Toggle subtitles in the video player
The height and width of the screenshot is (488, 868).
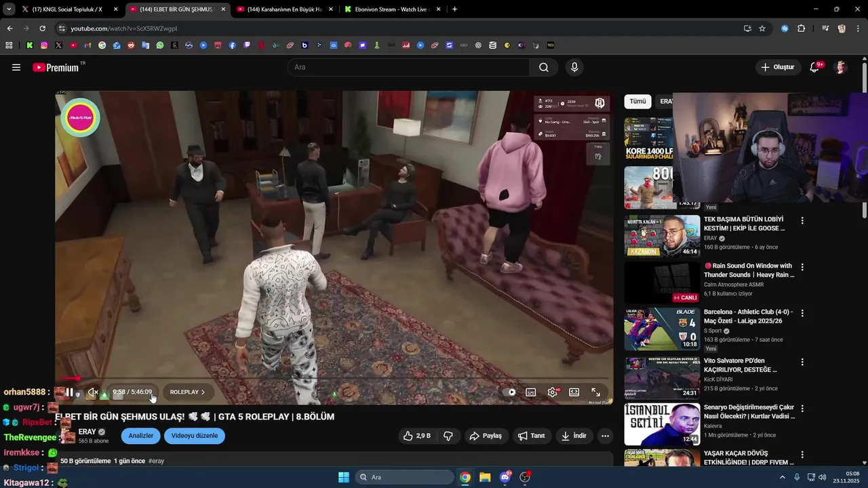(x=531, y=392)
